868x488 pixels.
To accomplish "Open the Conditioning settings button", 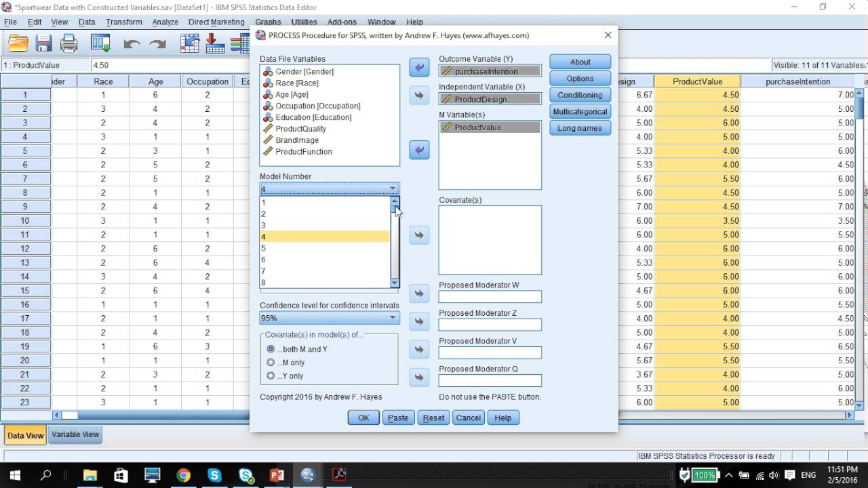I will coord(580,95).
